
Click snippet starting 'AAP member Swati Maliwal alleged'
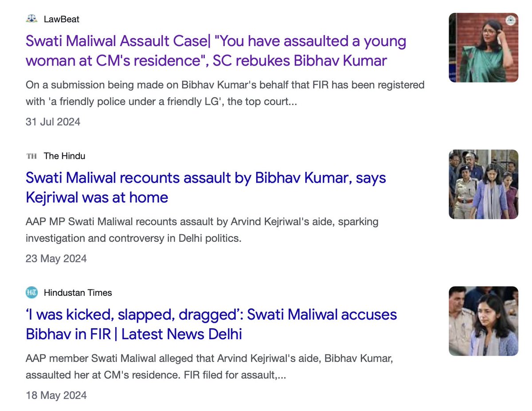click(x=209, y=366)
